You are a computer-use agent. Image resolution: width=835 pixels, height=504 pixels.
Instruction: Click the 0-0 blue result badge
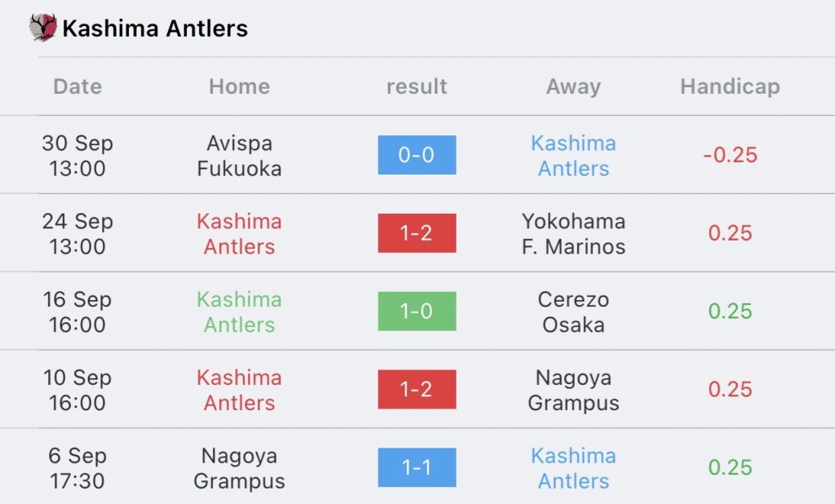(417, 155)
